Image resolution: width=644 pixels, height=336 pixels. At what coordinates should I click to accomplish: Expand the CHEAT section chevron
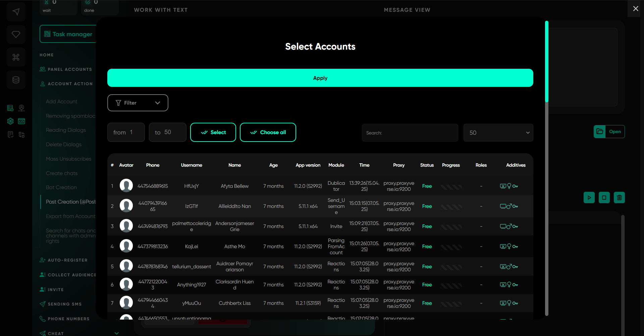pos(116,333)
